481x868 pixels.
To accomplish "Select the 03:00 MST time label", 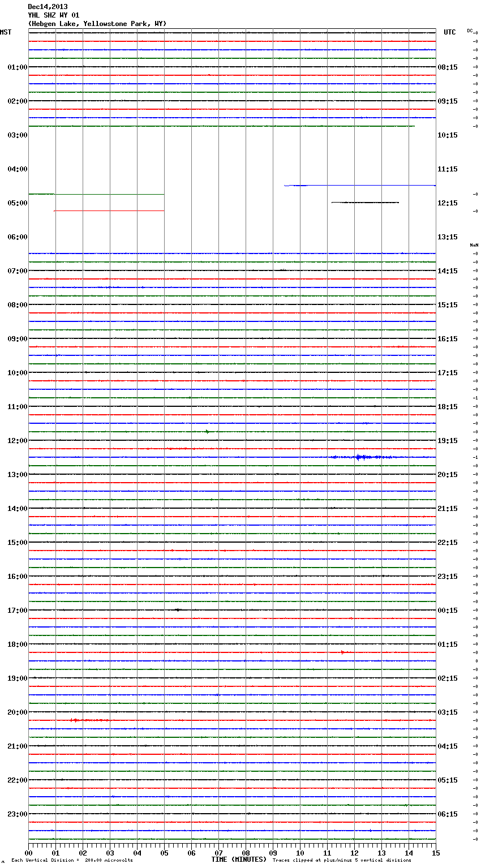I will pos(17,135).
